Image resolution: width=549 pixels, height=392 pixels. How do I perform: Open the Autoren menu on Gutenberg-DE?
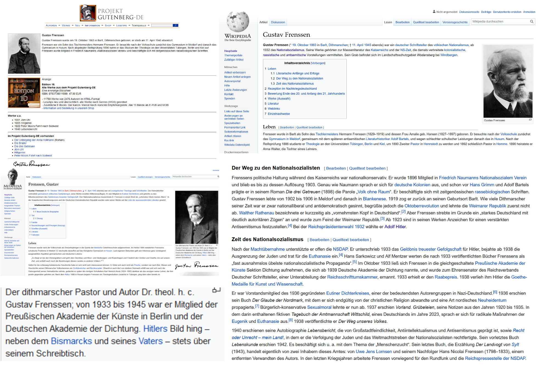[x=51, y=26]
